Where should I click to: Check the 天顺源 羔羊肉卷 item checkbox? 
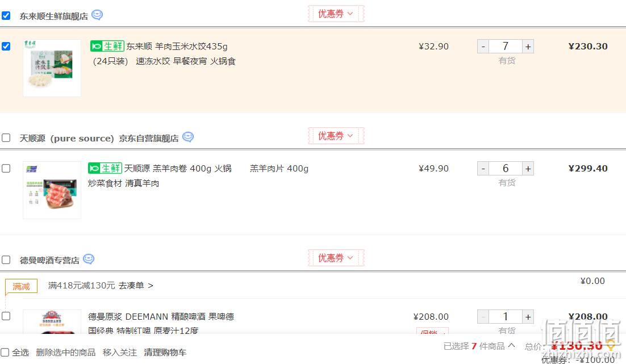point(6,169)
